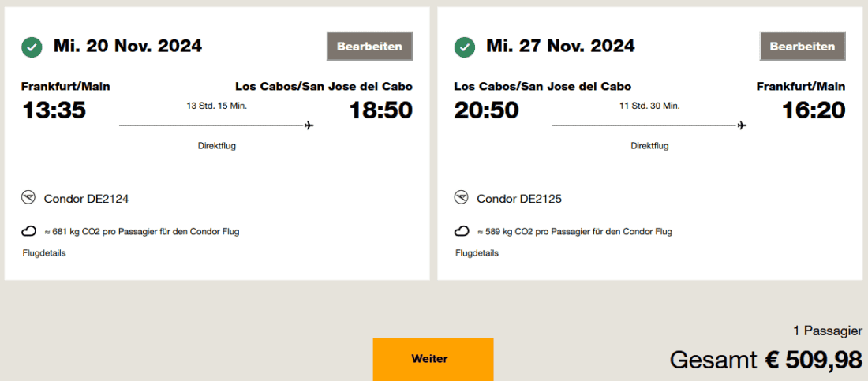This screenshot has height=381, width=868.
Task: Select the 13:35 Frankfurt departure time
Action: click(54, 110)
